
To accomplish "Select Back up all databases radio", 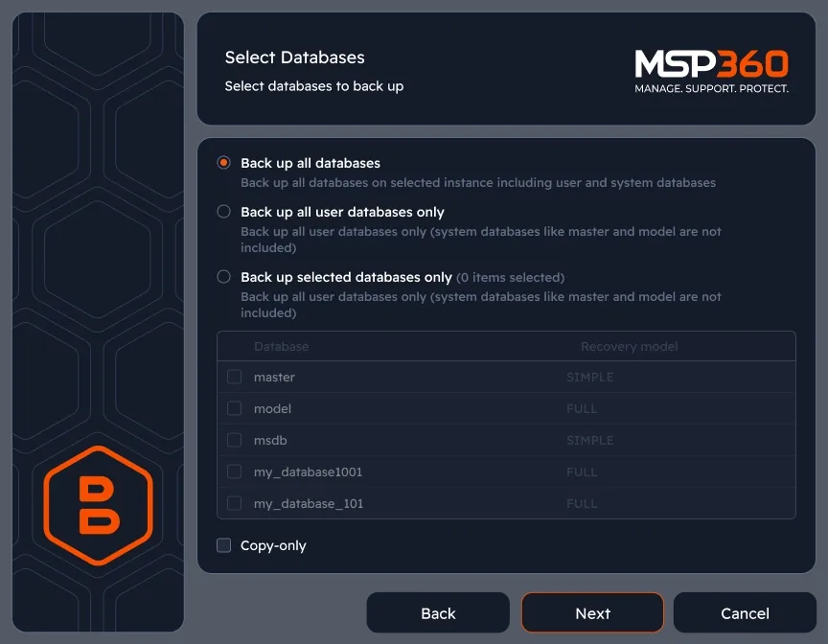I will pos(224,163).
